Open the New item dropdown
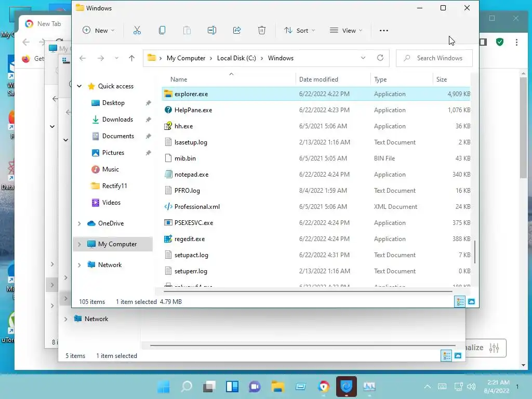 point(98,31)
